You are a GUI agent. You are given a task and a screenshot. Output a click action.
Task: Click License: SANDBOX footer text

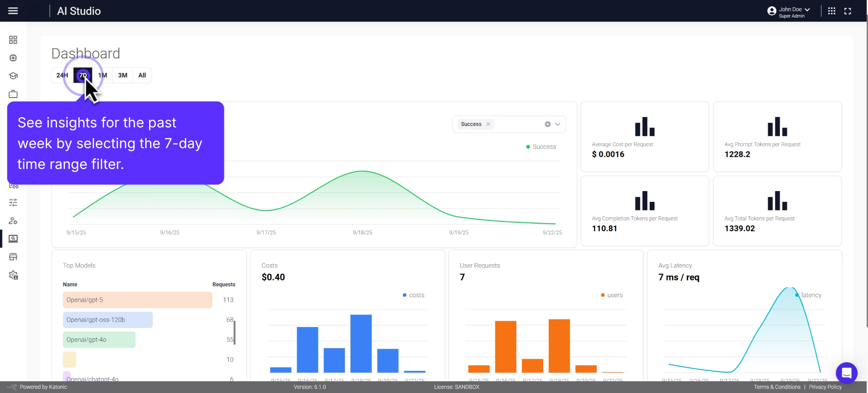(457, 387)
